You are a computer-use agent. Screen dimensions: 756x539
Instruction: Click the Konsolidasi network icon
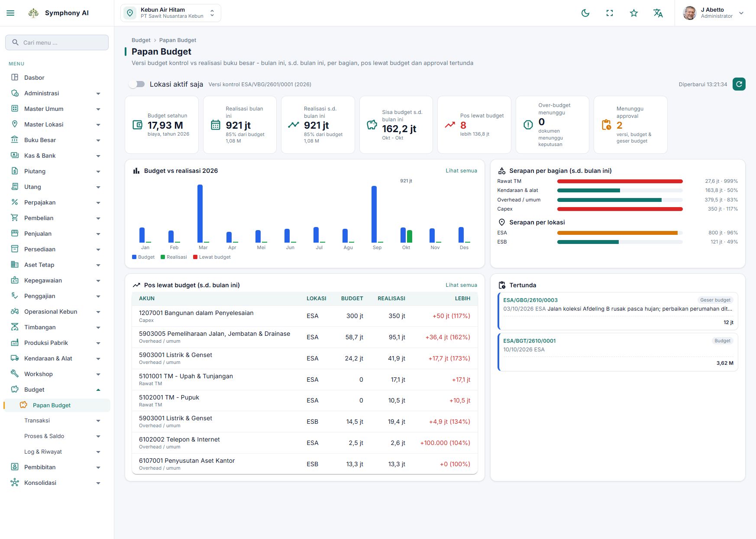click(15, 483)
